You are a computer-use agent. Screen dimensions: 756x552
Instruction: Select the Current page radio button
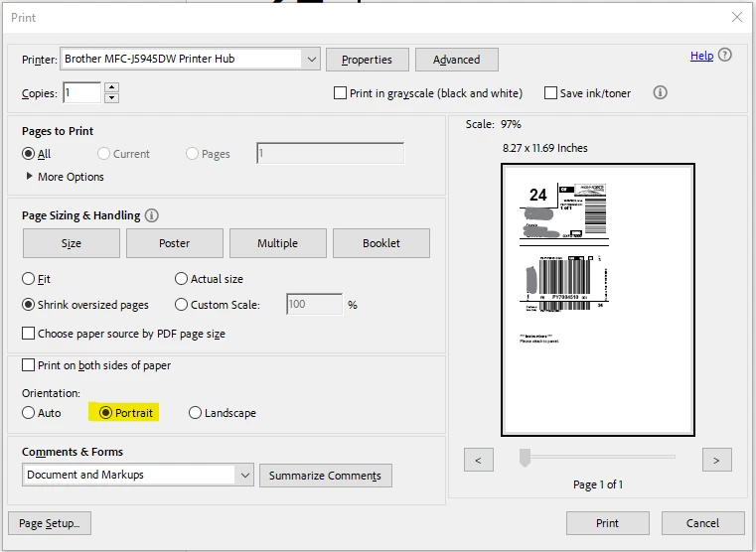[103, 154]
